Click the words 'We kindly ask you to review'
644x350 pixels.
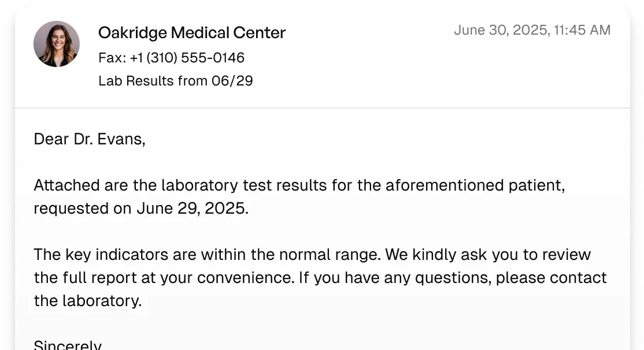(x=488, y=254)
